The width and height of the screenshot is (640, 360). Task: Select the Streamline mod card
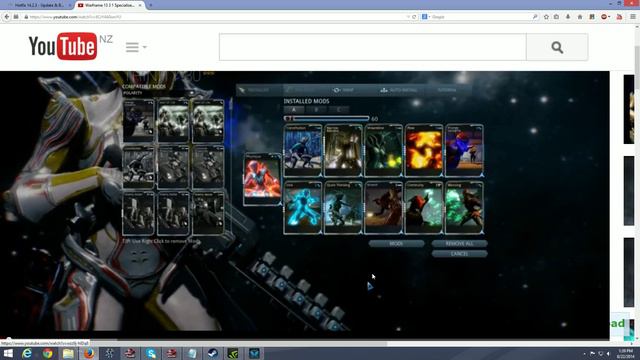[383, 150]
